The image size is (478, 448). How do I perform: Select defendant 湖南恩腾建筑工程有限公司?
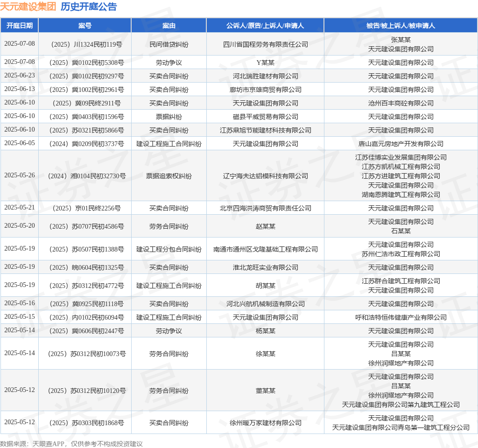click(x=401, y=195)
